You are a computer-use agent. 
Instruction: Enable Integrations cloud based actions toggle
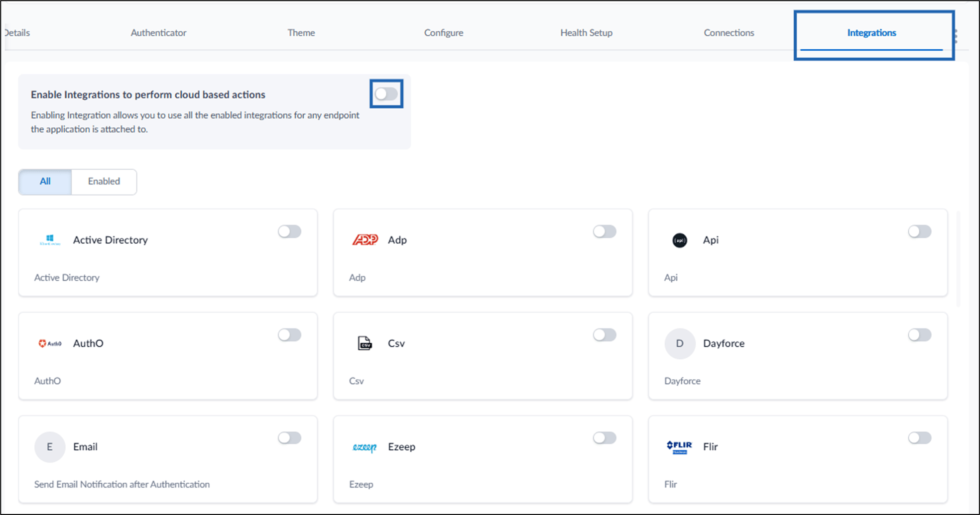click(386, 94)
